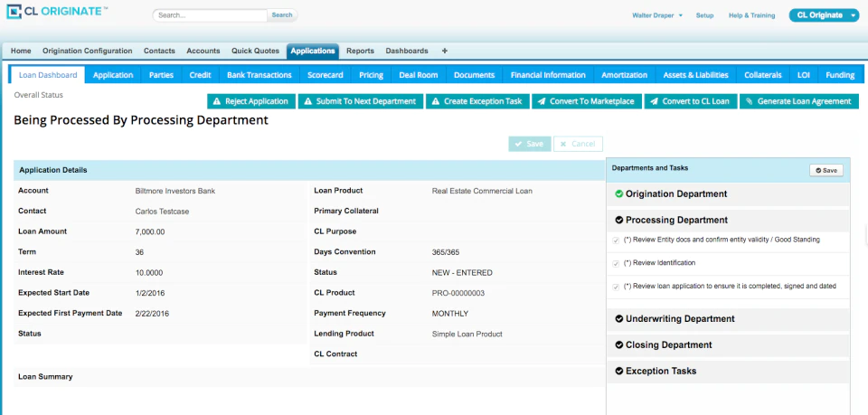The image size is (868, 415).
Task: Click the check icon in the main Save button
Action: point(519,144)
